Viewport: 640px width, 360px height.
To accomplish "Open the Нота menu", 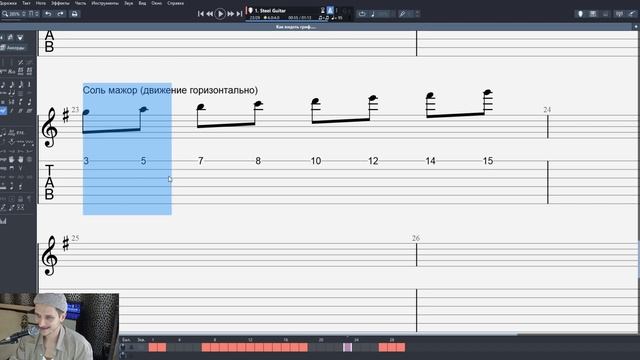I will [41, 3].
